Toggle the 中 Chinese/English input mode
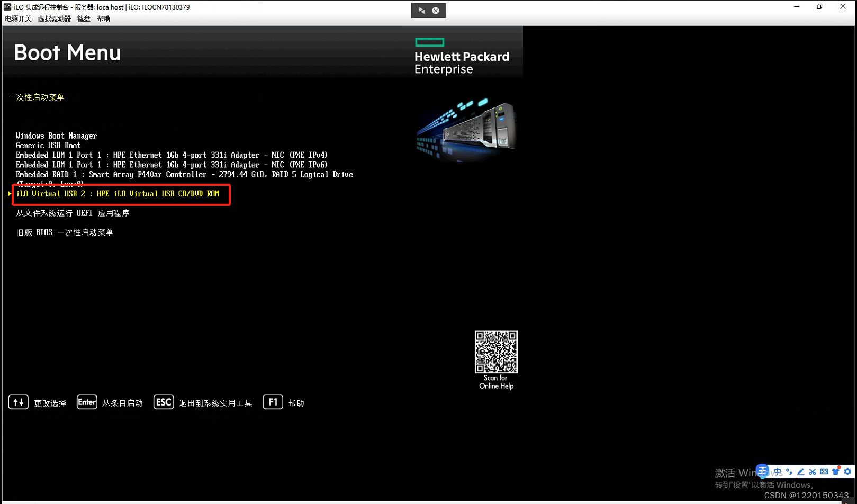This screenshot has width=857, height=504. click(778, 472)
